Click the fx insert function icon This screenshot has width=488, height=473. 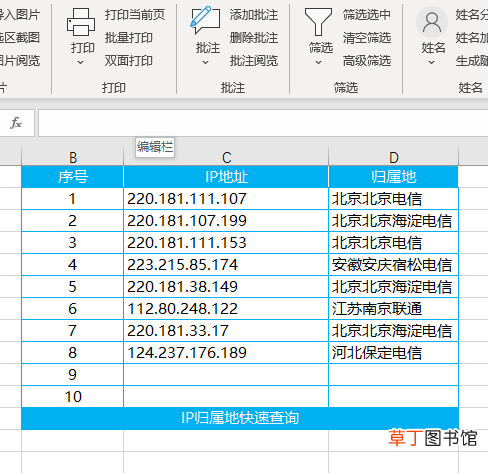[x=16, y=123]
